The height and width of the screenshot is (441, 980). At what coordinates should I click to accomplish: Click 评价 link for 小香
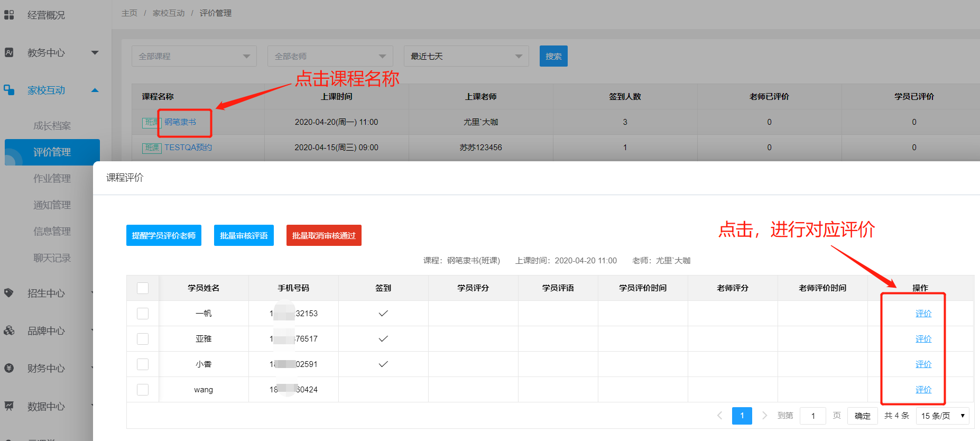pyautogui.click(x=923, y=364)
